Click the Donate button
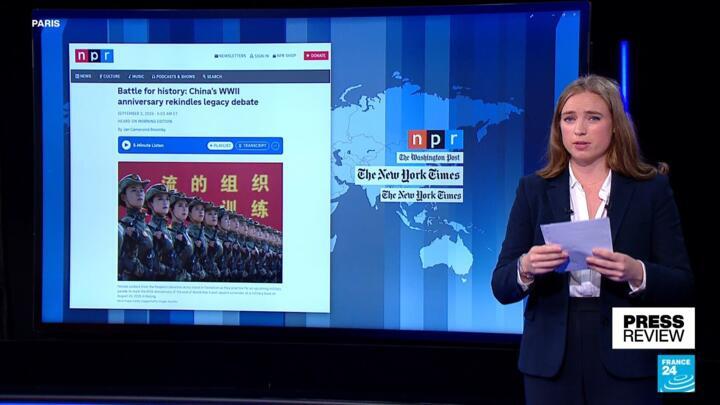 click(x=316, y=56)
